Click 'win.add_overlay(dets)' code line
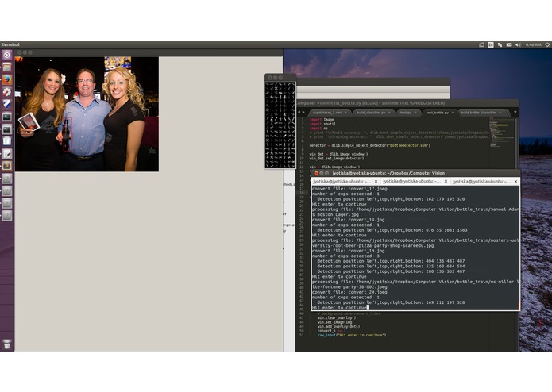 point(338,327)
